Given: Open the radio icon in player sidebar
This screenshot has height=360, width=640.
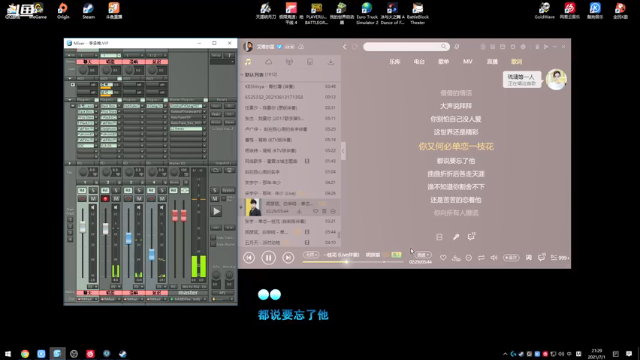Looking at the screenshot, I should [x=289, y=62].
